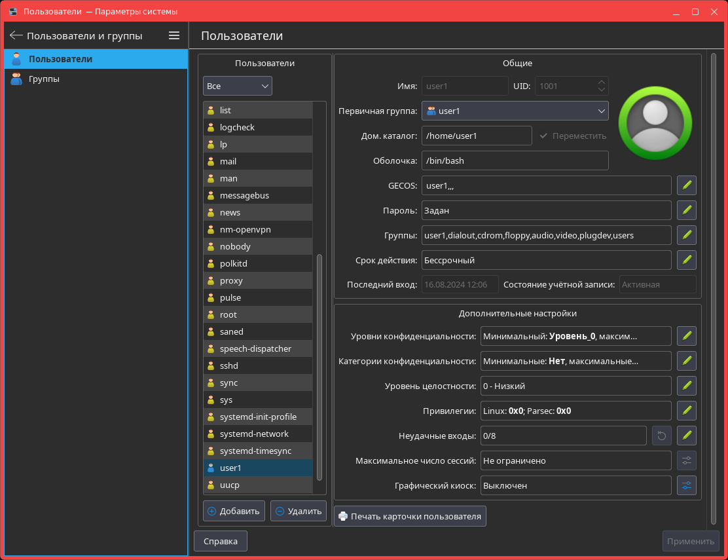Open the max sessions settings slider icon

[x=686, y=460]
